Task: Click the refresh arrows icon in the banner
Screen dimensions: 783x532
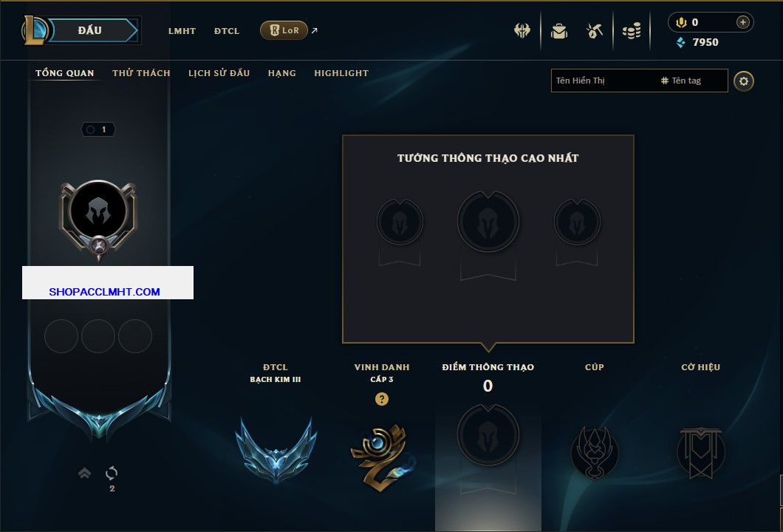Action: coord(112,473)
